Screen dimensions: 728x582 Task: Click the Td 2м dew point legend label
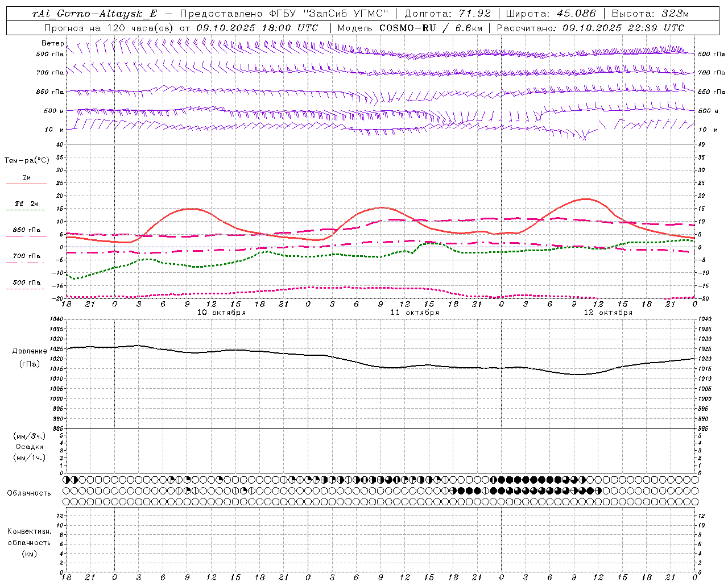coord(26,203)
